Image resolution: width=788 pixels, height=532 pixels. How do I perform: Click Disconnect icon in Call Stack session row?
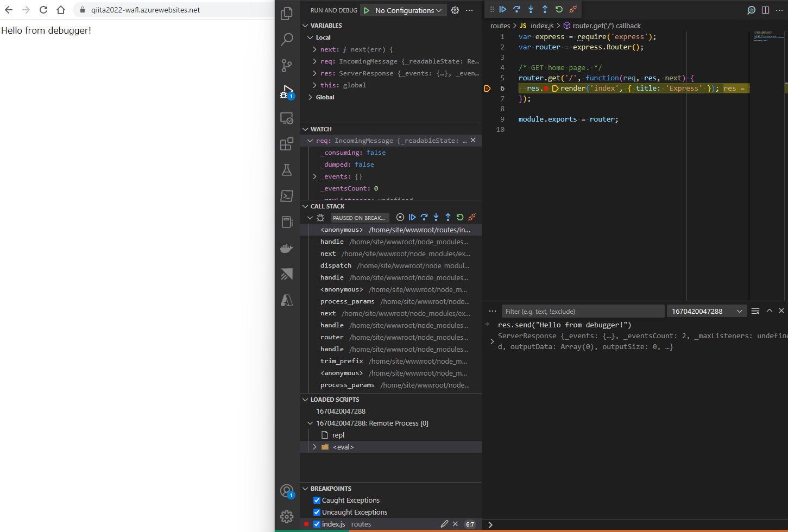click(x=472, y=217)
